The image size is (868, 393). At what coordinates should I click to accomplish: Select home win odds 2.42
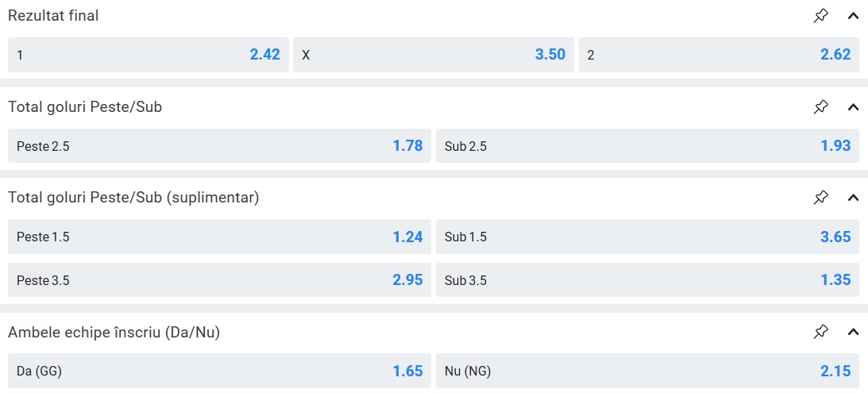point(148,55)
